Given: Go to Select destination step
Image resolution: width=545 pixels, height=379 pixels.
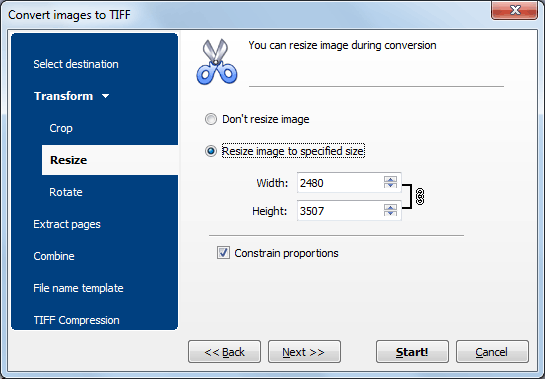Looking at the screenshot, I should pos(76,64).
